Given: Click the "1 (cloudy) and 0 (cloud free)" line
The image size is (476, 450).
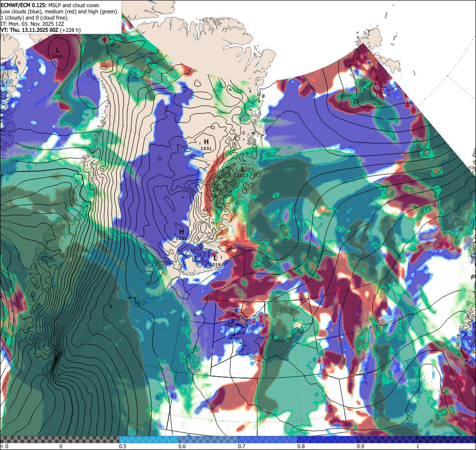Looking at the screenshot, I should coord(35,18).
